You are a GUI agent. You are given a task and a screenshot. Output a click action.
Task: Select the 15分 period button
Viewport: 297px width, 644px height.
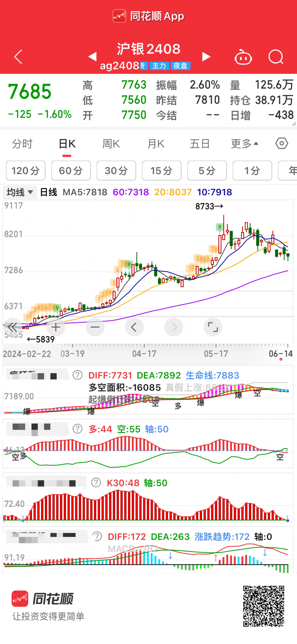point(162,171)
